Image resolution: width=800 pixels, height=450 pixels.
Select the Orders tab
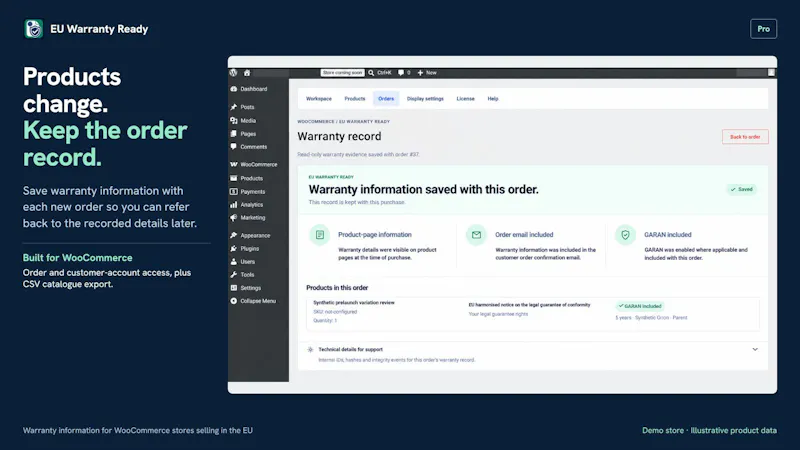(386, 98)
